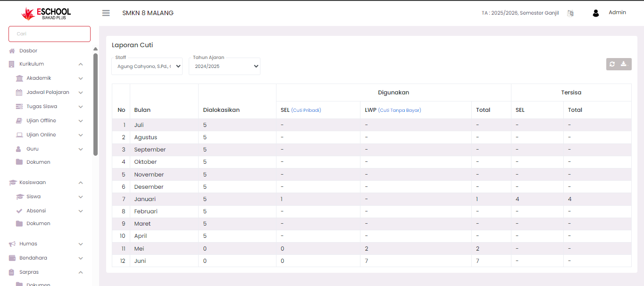Click the Admin user profile icon
This screenshot has height=286, width=644.
click(596, 13)
